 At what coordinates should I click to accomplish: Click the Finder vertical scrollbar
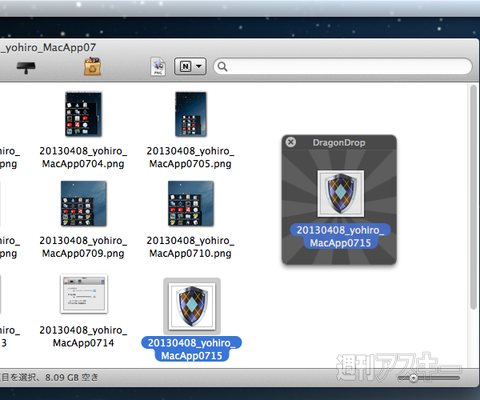click(x=473, y=197)
